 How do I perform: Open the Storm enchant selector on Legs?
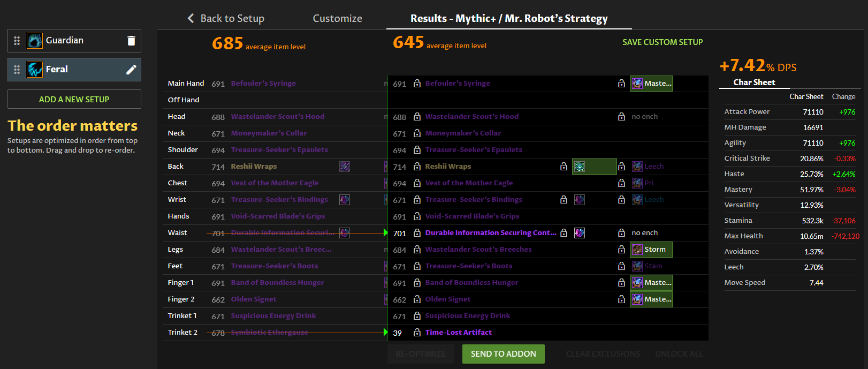point(651,250)
